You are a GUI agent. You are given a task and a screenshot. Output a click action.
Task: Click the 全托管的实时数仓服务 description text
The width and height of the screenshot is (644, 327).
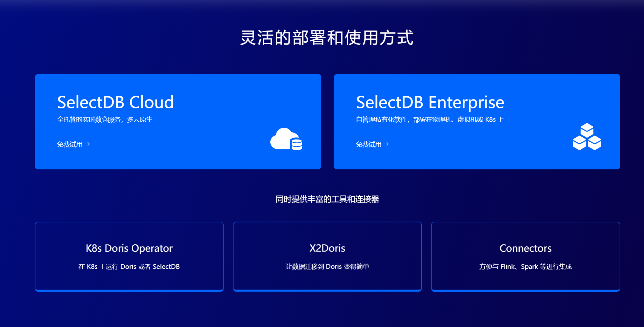[x=105, y=119]
